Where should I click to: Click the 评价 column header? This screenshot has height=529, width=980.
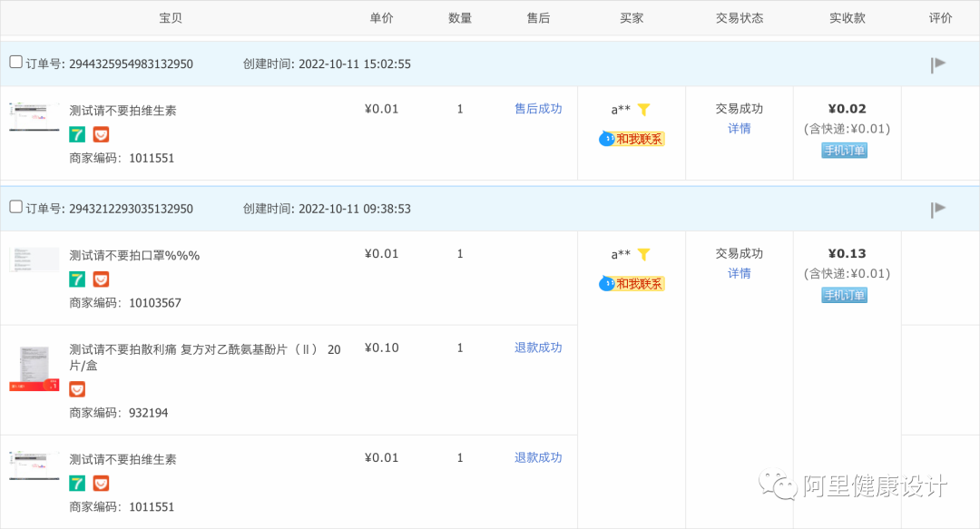(x=940, y=18)
